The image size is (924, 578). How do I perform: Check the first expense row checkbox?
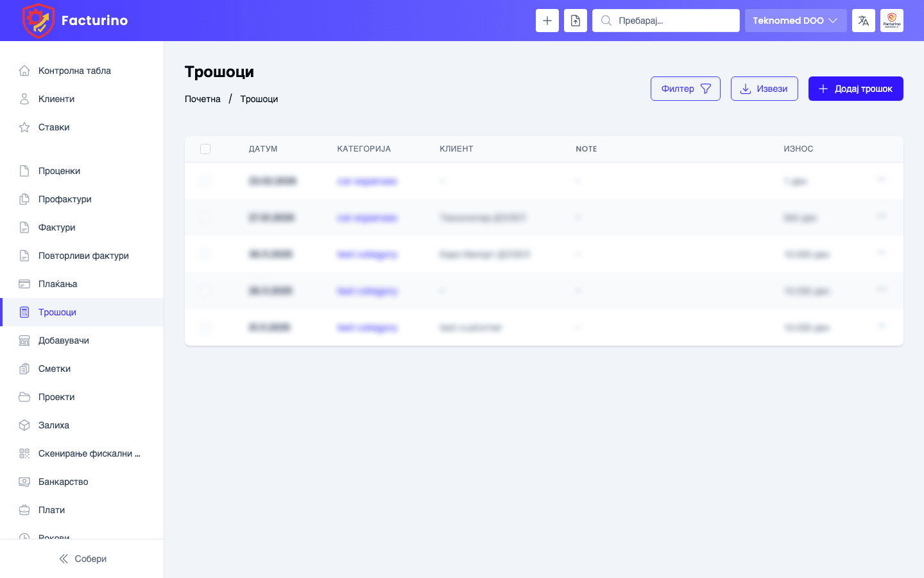pos(205,181)
